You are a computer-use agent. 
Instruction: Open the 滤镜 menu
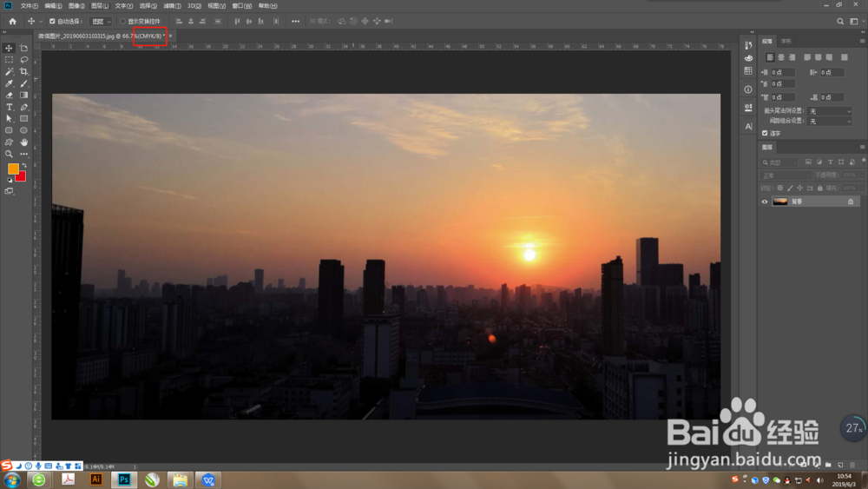172,5
